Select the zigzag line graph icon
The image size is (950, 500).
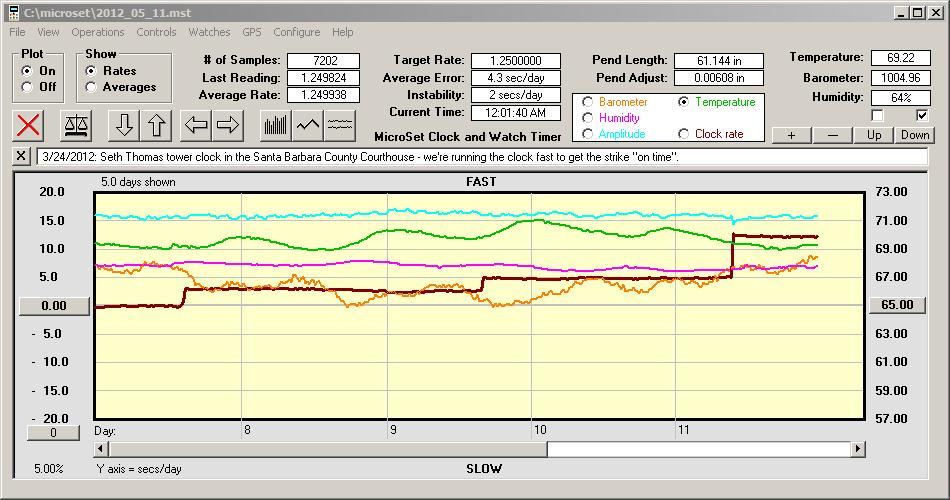[x=308, y=125]
